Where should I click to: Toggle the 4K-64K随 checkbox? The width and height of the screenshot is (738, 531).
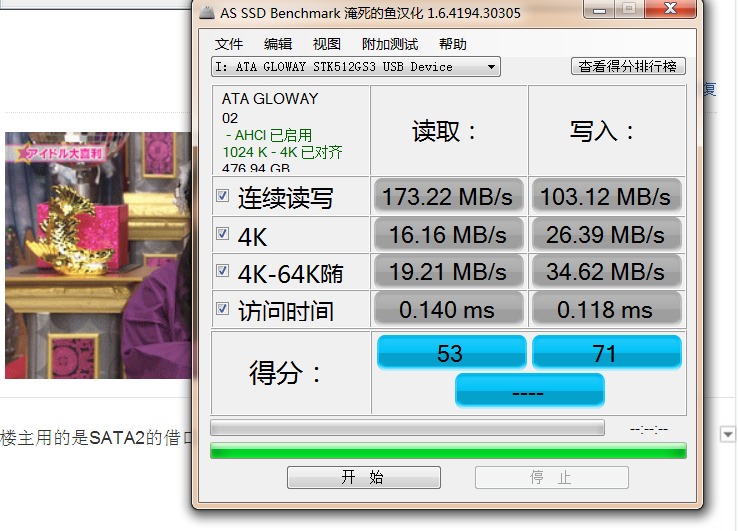(x=223, y=271)
